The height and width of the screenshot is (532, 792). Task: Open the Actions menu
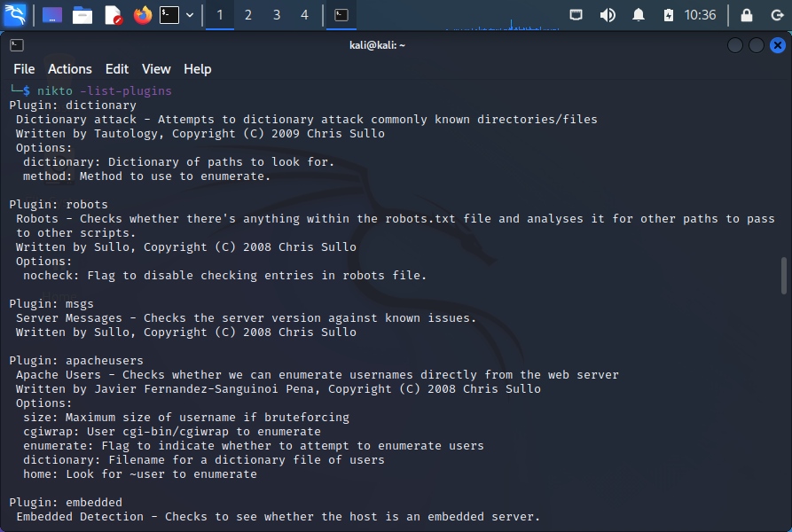click(x=70, y=68)
